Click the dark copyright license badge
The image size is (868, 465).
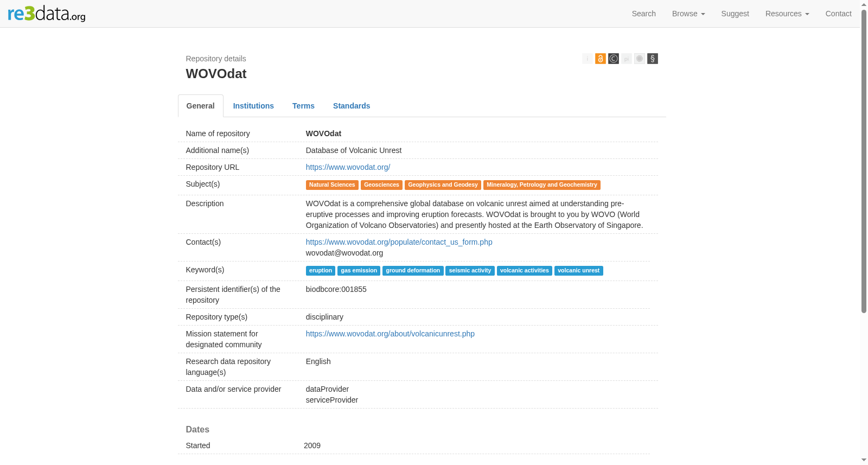coord(614,59)
